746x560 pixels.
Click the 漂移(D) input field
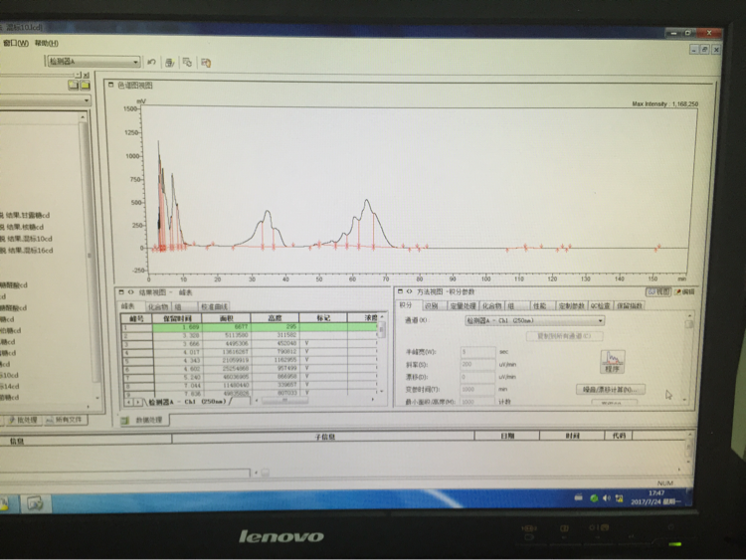[477, 377]
